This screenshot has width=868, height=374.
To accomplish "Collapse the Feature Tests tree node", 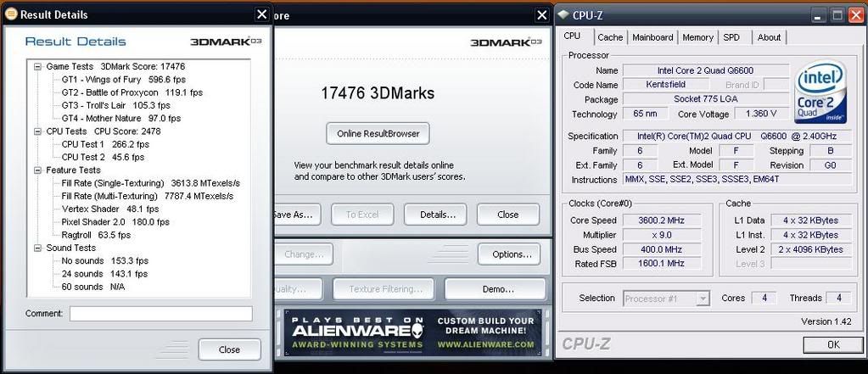I will click(37, 170).
